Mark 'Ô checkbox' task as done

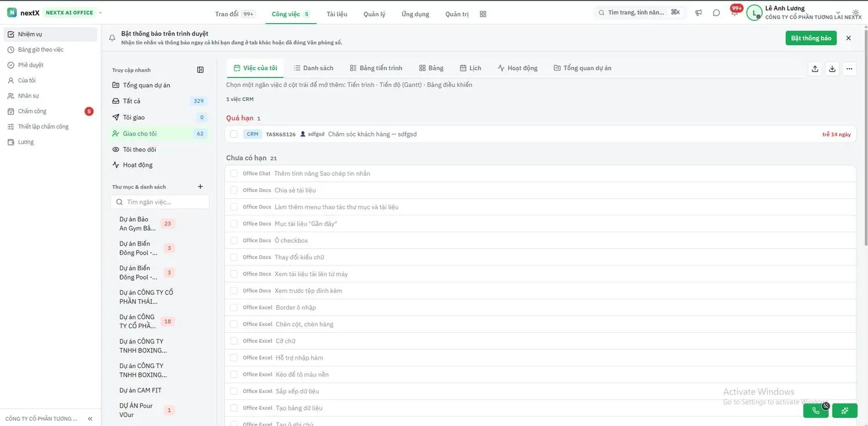pos(234,240)
